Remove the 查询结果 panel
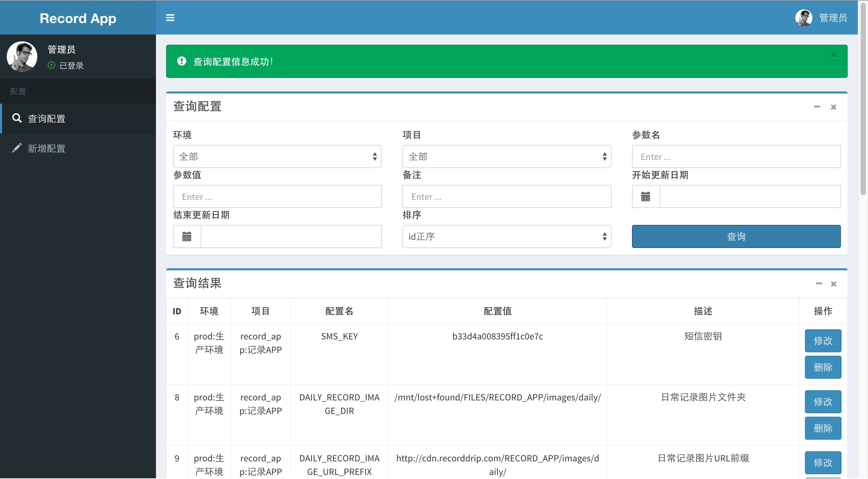 pos(833,284)
